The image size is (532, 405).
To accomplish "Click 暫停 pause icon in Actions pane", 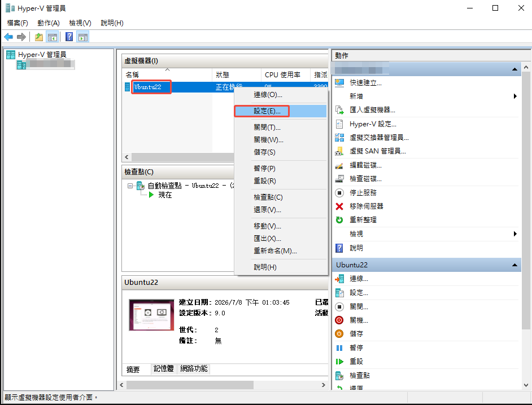I will coord(339,347).
